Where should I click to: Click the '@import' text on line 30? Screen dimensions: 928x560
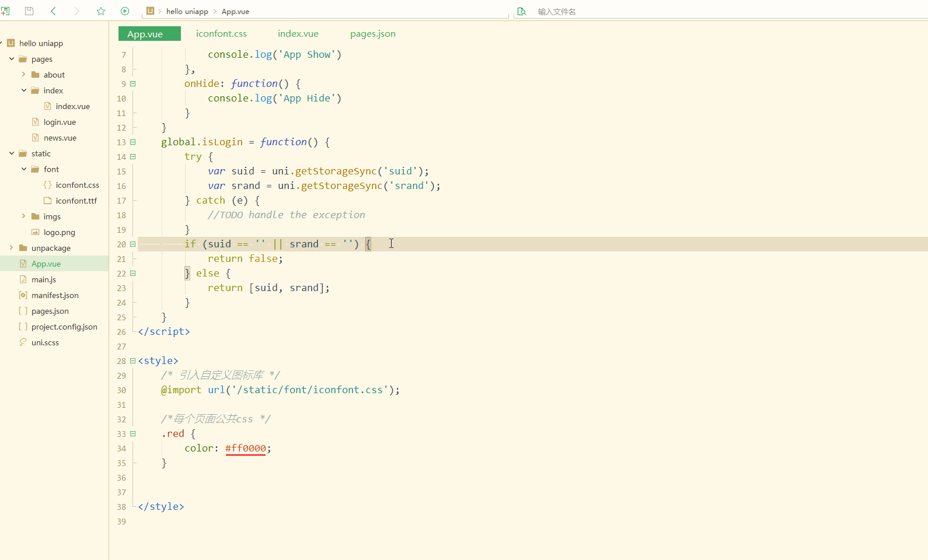pyautogui.click(x=181, y=390)
